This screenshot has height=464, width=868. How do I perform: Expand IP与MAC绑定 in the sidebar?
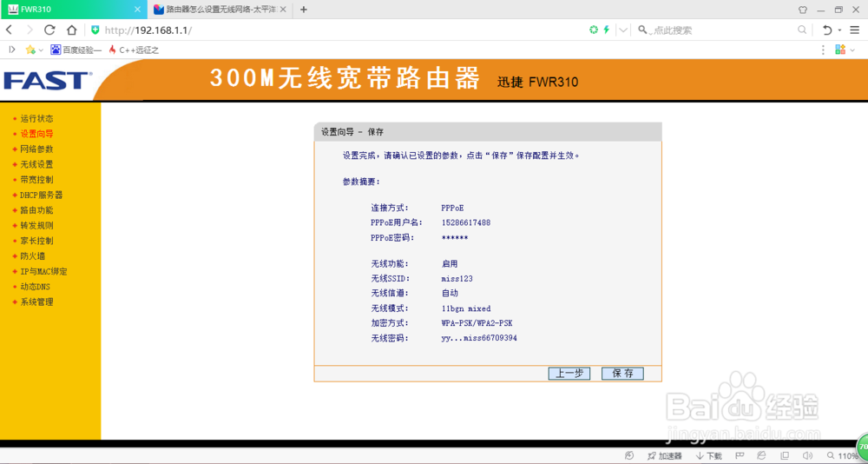tap(43, 272)
